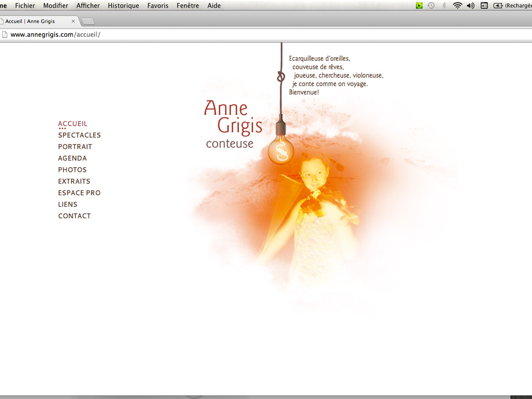Navigate to ESPACE PRO section
The image size is (532, 399).
[x=79, y=193]
